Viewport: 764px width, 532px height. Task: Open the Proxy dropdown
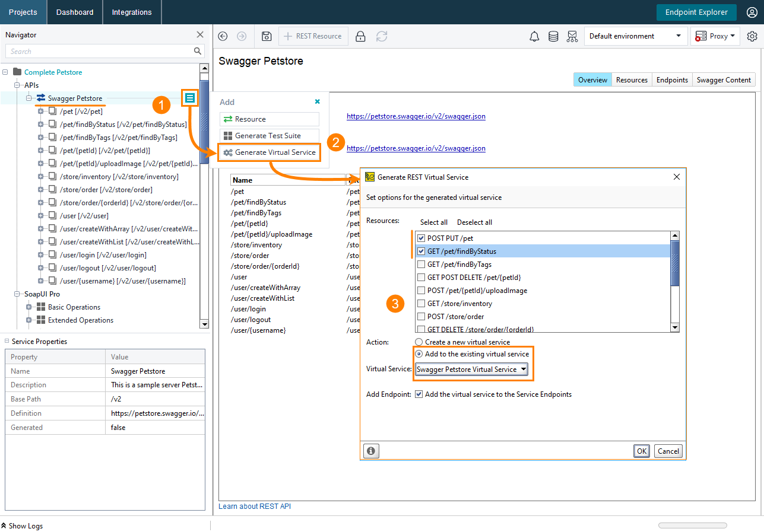(x=715, y=36)
